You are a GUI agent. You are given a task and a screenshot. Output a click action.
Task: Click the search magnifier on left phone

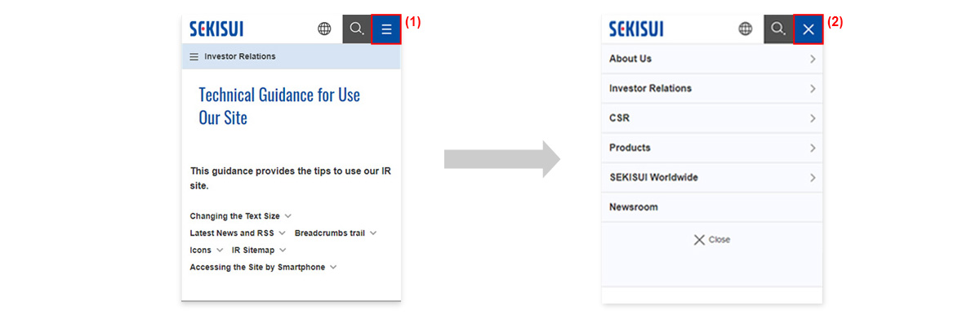[356, 29]
